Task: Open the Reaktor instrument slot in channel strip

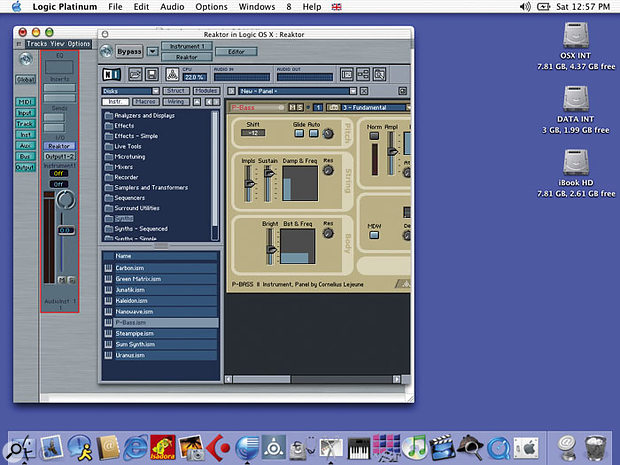Action: 59,146
